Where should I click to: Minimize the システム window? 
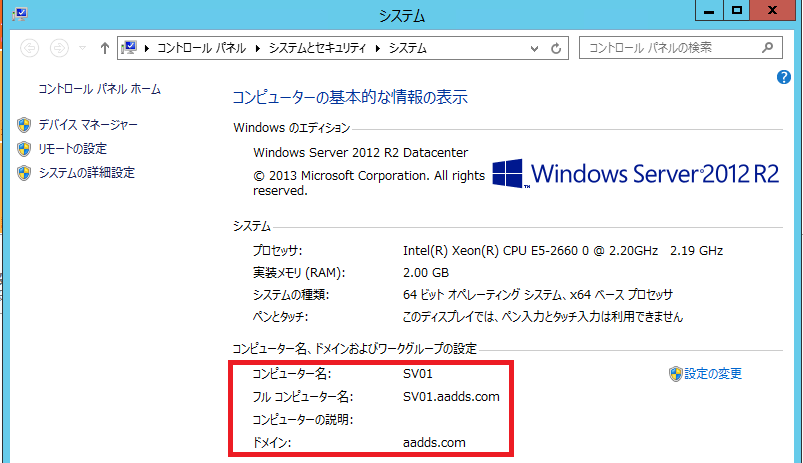[x=709, y=10]
